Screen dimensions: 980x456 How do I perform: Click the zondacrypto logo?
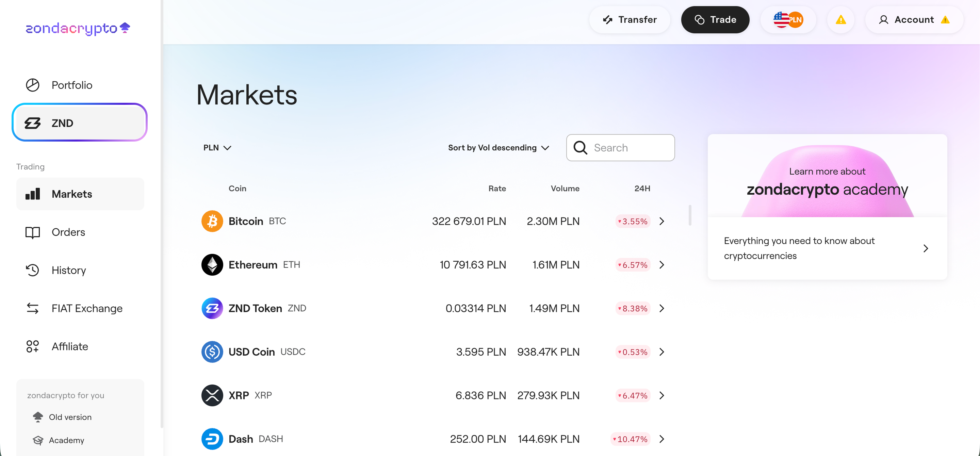click(x=78, y=29)
